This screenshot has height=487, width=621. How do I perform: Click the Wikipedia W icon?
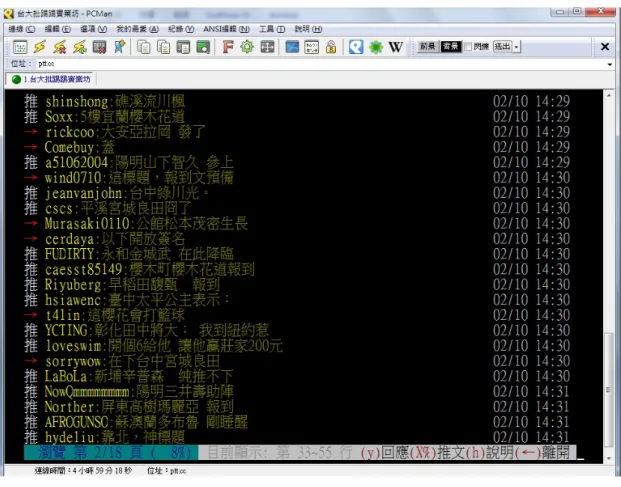coord(396,47)
